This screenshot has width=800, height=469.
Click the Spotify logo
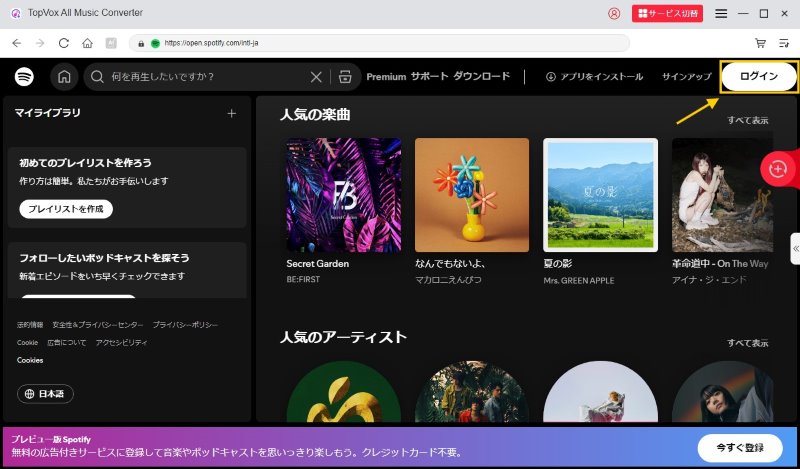point(24,77)
